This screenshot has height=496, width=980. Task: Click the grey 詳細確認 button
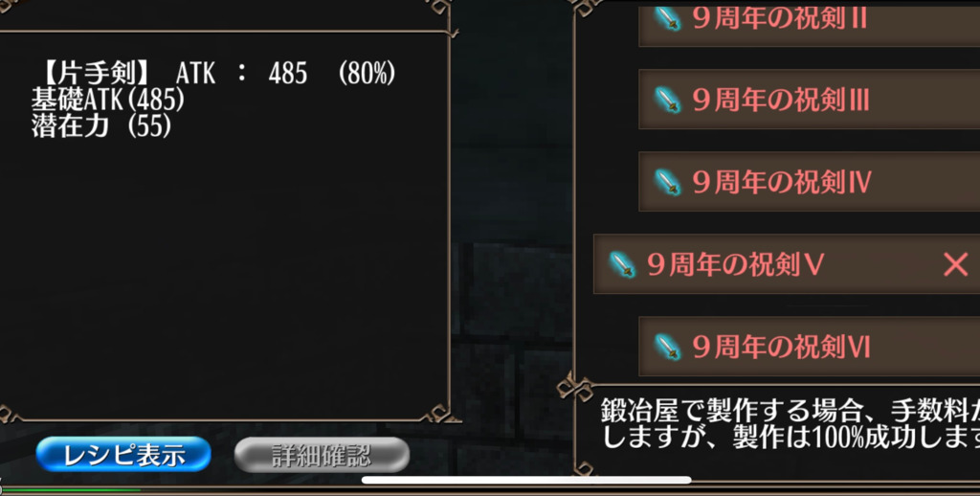click(x=322, y=455)
